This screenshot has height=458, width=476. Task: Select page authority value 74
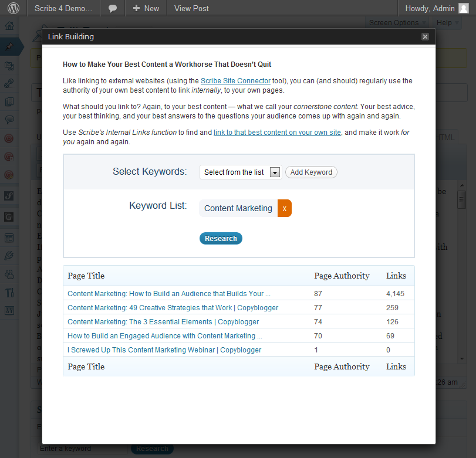[318, 322]
